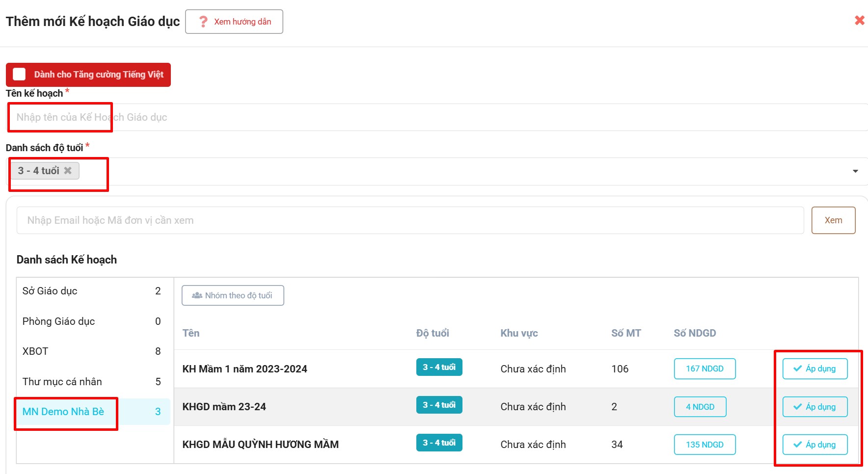Open the age list selection field
This screenshot has width=868, height=474.
[x=442, y=171]
